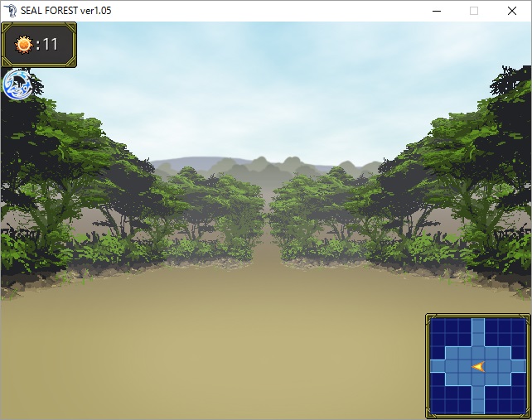This screenshot has width=532, height=420.
Task: Click the west exit tile on the minimap
Action: (437, 366)
